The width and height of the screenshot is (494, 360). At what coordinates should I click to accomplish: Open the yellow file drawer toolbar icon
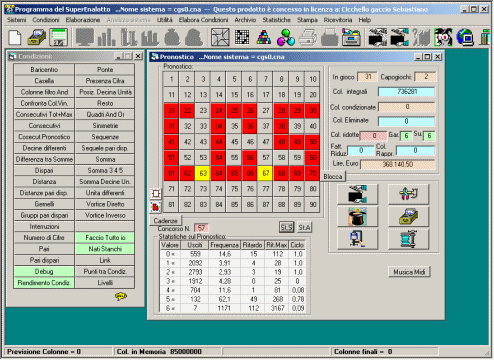tap(37, 37)
